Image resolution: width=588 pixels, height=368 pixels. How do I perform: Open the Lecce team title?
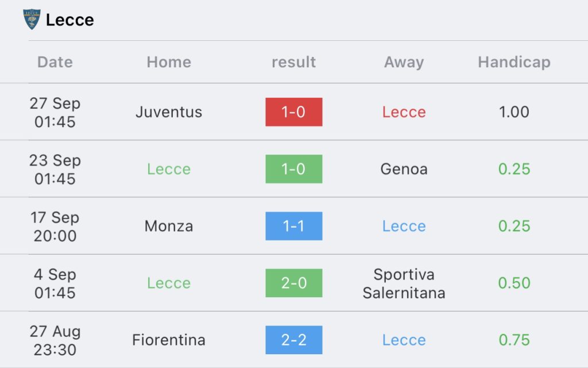coord(69,20)
